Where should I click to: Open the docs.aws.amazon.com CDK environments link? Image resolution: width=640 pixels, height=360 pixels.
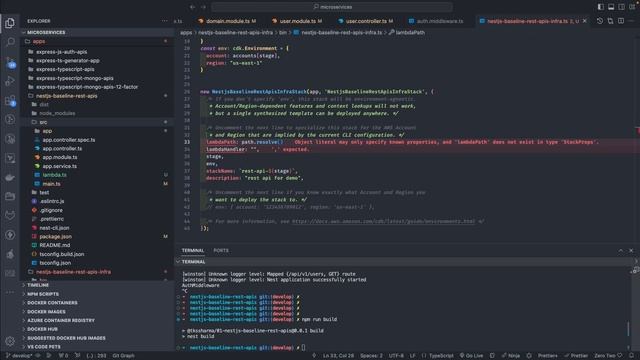click(383, 221)
